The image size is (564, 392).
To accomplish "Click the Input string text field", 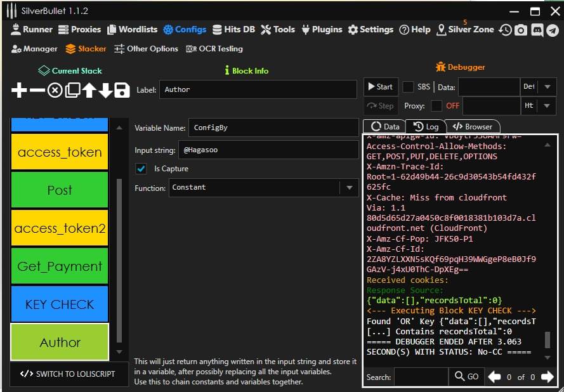I will (269, 150).
